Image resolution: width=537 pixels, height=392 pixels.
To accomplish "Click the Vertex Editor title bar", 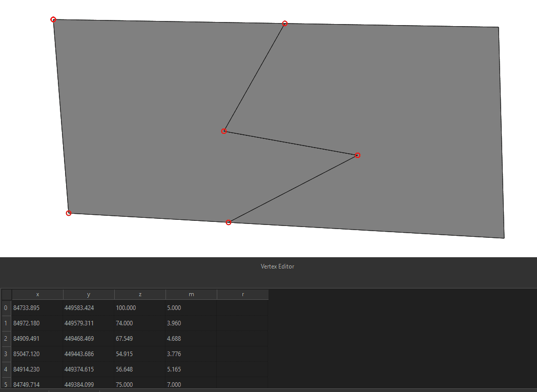I will 277,266.
